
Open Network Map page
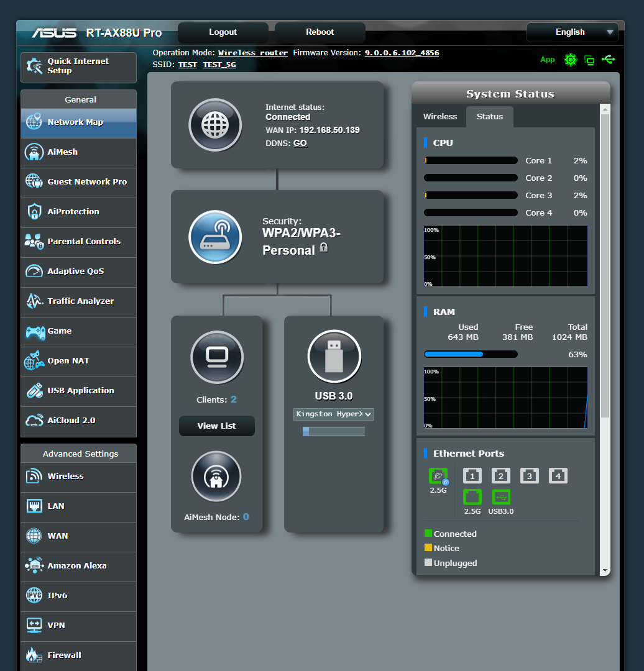point(78,123)
